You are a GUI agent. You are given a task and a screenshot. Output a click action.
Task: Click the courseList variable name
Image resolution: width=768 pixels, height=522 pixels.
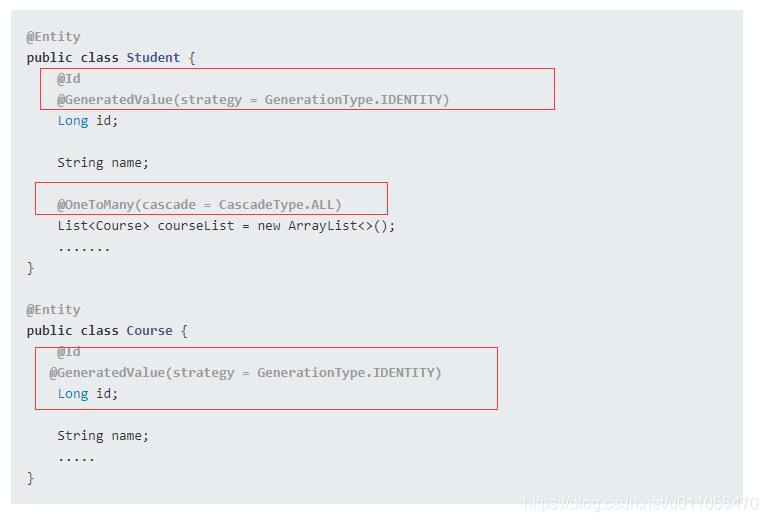coord(195,226)
